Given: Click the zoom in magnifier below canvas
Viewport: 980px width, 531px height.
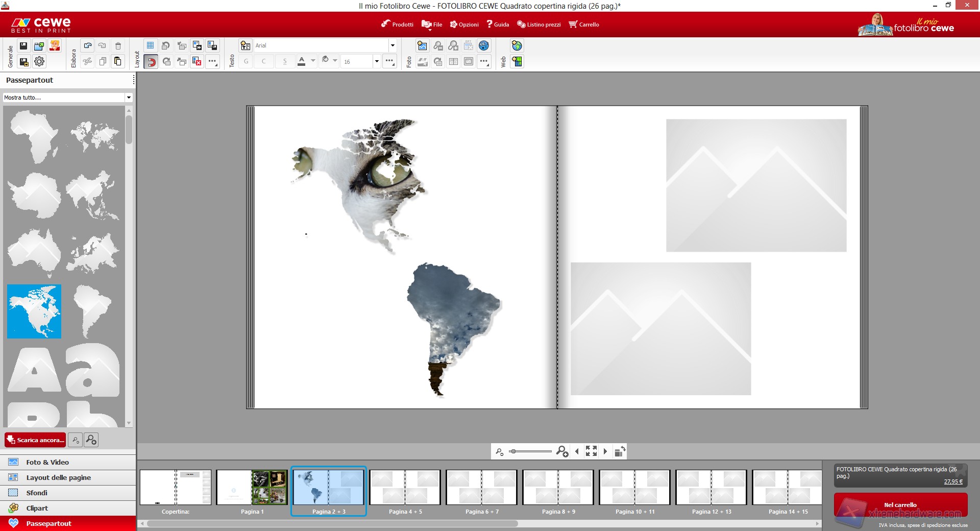Looking at the screenshot, I should pyautogui.click(x=562, y=451).
